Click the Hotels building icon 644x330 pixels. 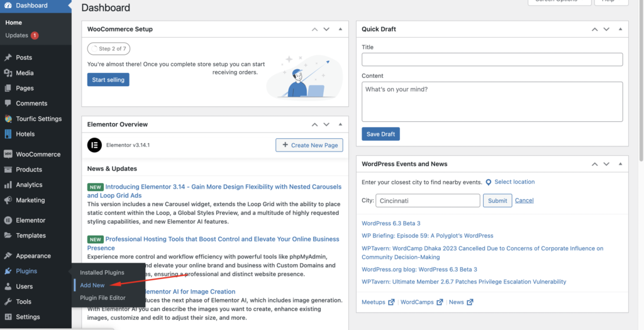[x=8, y=134]
